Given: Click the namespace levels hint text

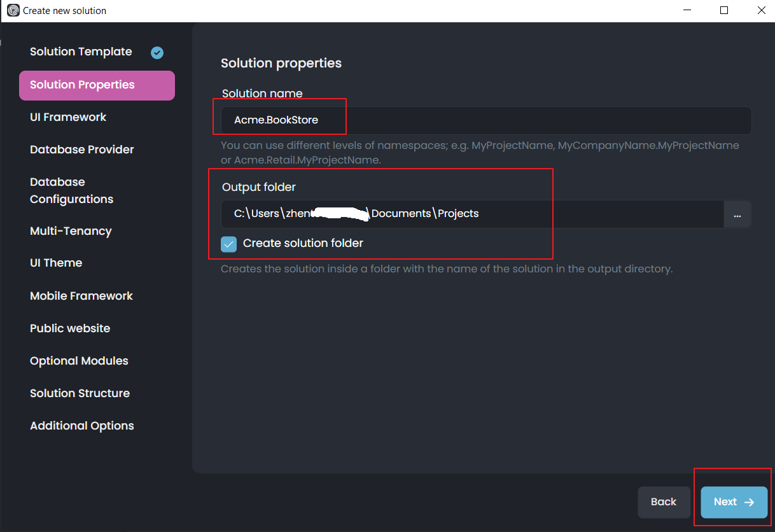Looking at the screenshot, I should click(x=480, y=153).
